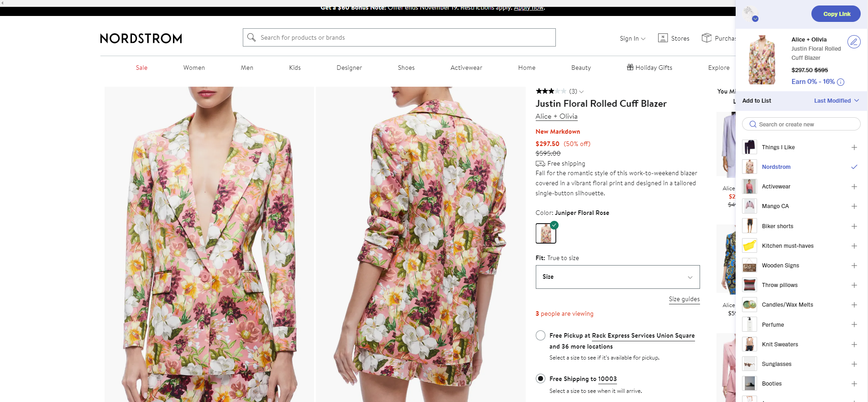Add item to Candles/Wax Melts list
868x402 pixels.
point(854,305)
